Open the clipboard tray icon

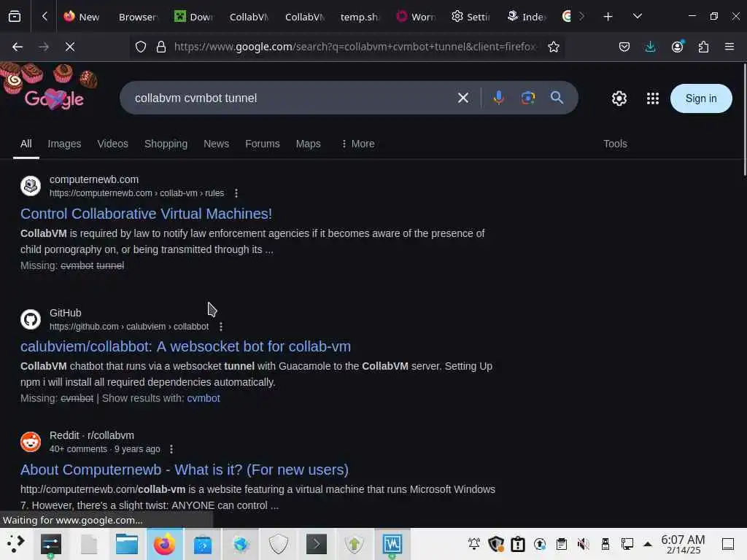pos(561,544)
